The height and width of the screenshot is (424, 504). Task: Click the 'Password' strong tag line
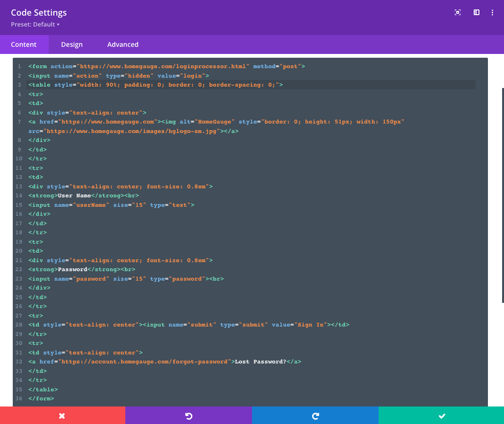(82, 269)
